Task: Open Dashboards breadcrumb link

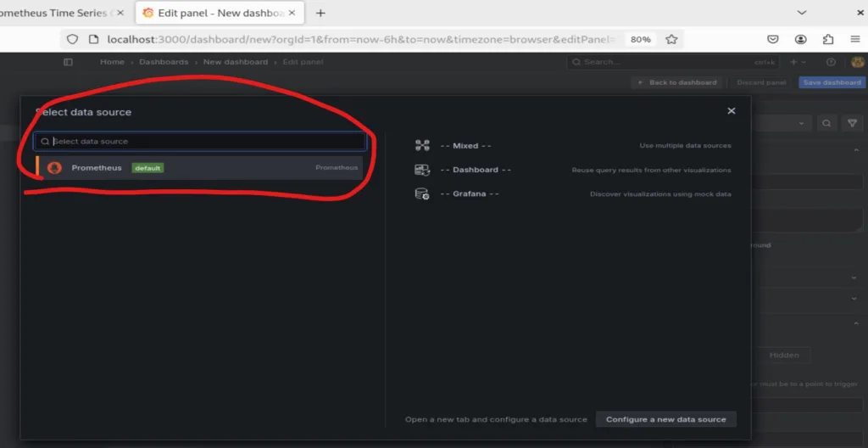Action: click(164, 62)
